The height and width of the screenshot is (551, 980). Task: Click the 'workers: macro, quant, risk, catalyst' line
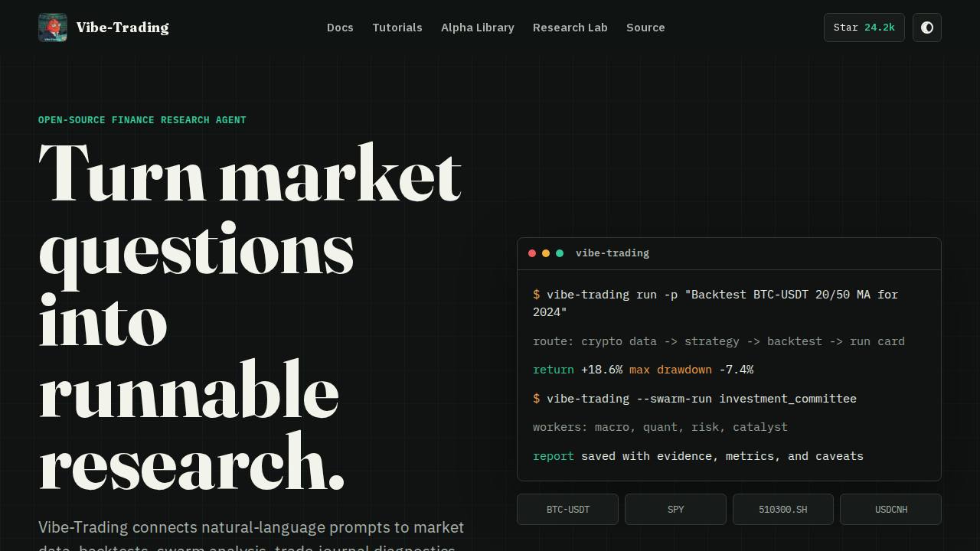(660, 427)
